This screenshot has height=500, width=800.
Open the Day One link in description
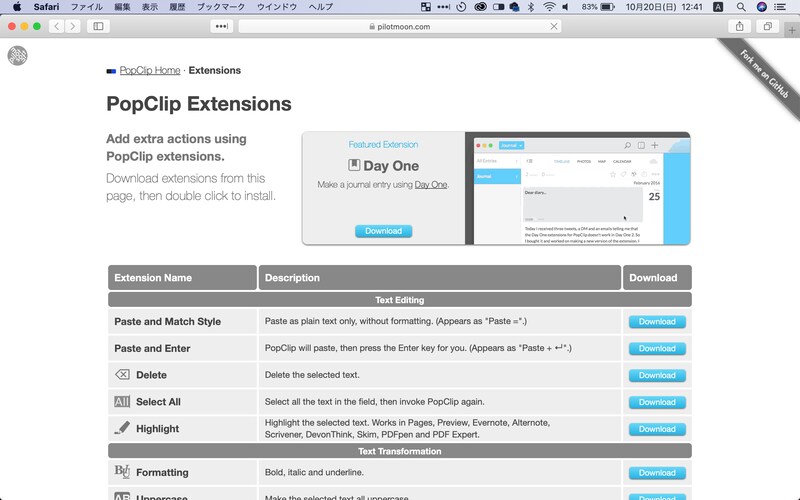point(431,185)
